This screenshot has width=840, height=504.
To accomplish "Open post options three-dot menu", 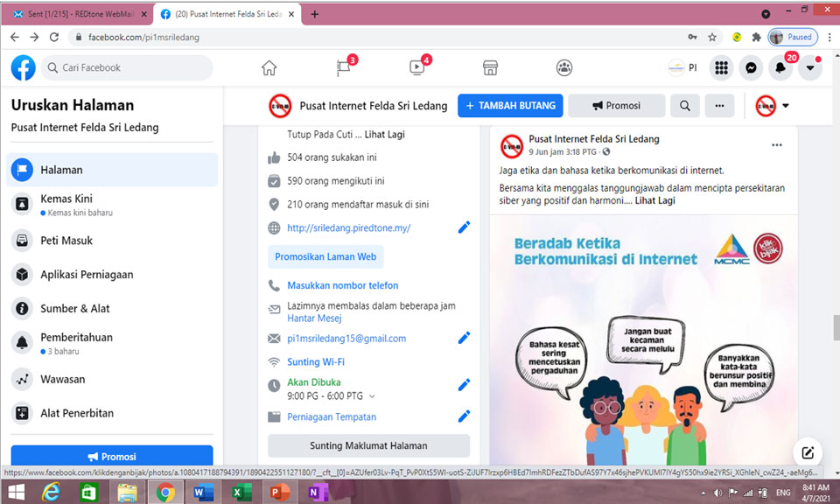I will 776,145.
